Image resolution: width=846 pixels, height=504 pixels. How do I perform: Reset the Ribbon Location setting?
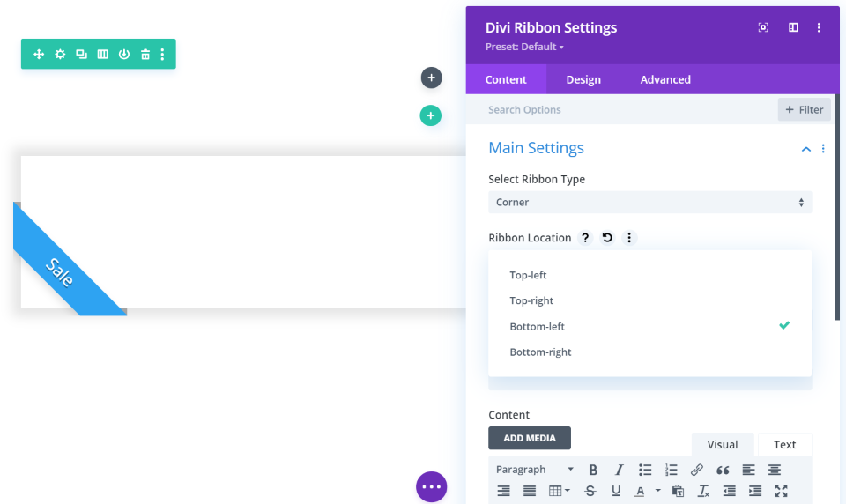coord(607,237)
